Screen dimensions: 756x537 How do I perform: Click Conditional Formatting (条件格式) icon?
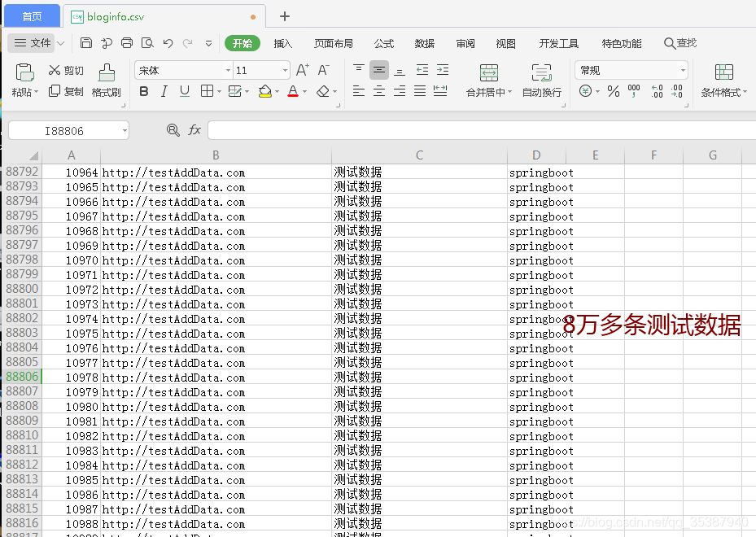point(723,72)
